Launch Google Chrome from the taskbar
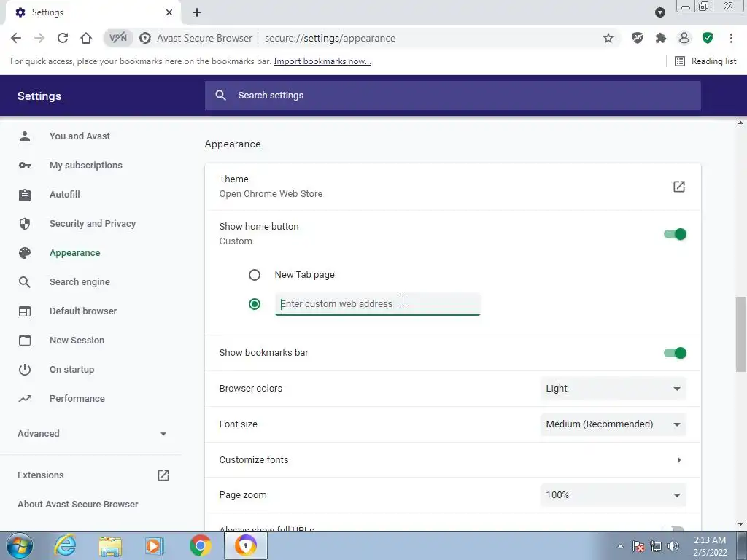Image resolution: width=747 pixels, height=560 pixels. (201, 545)
